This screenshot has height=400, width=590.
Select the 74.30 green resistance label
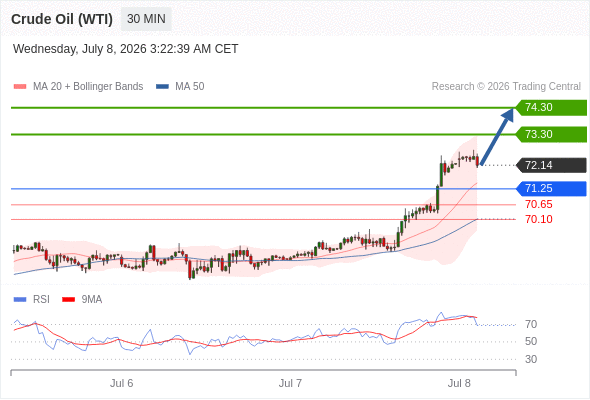click(551, 108)
